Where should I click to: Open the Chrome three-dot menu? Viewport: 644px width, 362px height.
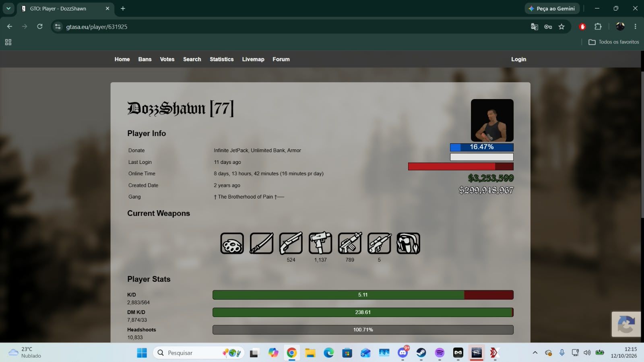click(x=635, y=27)
